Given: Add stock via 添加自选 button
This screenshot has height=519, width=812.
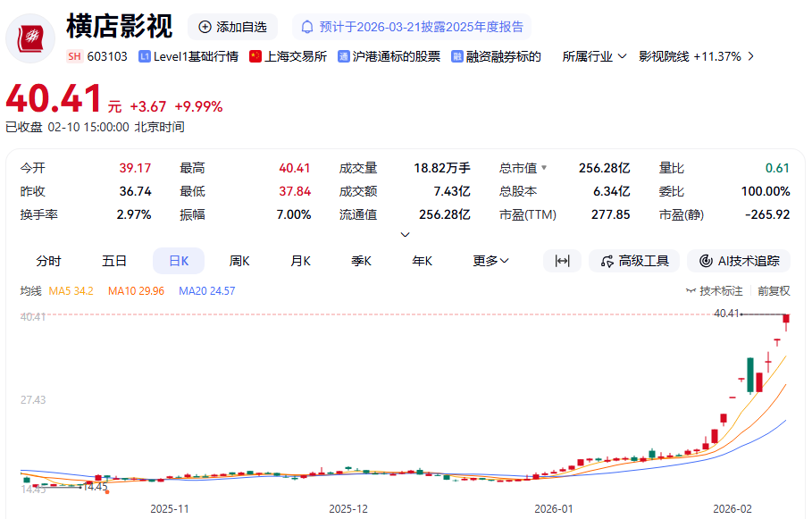Looking at the screenshot, I should coord(233,27).
